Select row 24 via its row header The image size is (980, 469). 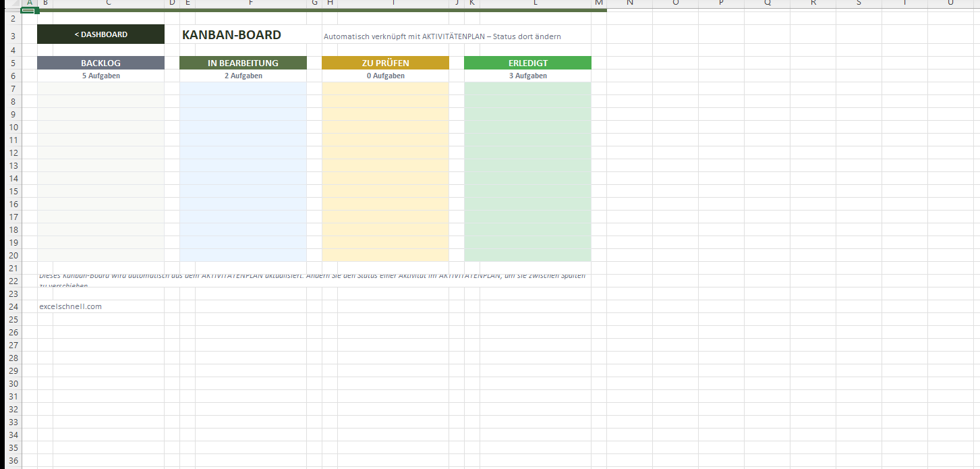(x=11, y=306)
